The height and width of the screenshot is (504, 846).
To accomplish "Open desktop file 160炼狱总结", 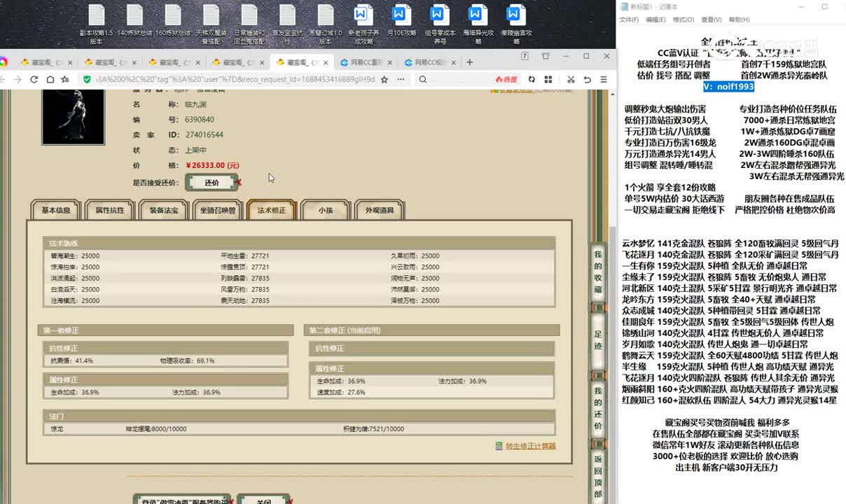I will coord(173,20).
